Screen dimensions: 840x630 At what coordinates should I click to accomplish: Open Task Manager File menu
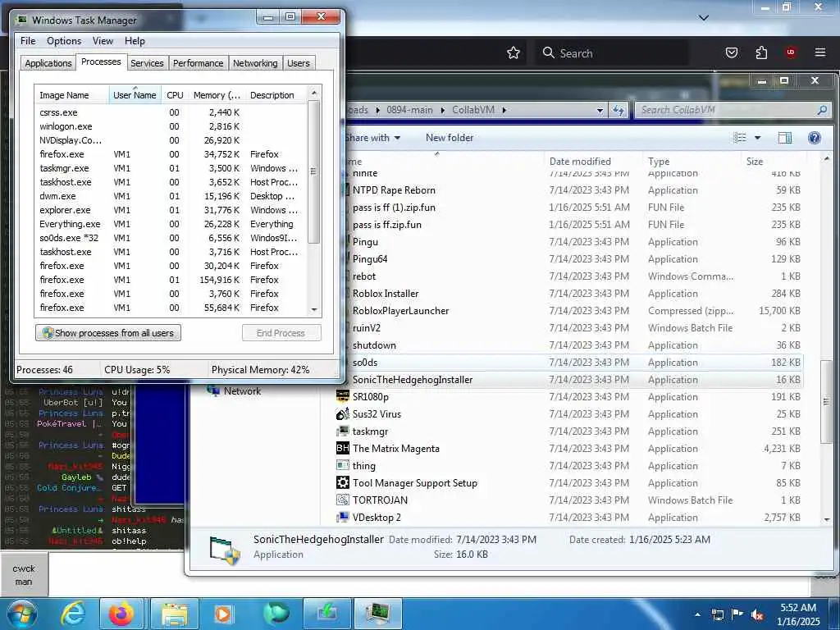click(x=28, y=41)
